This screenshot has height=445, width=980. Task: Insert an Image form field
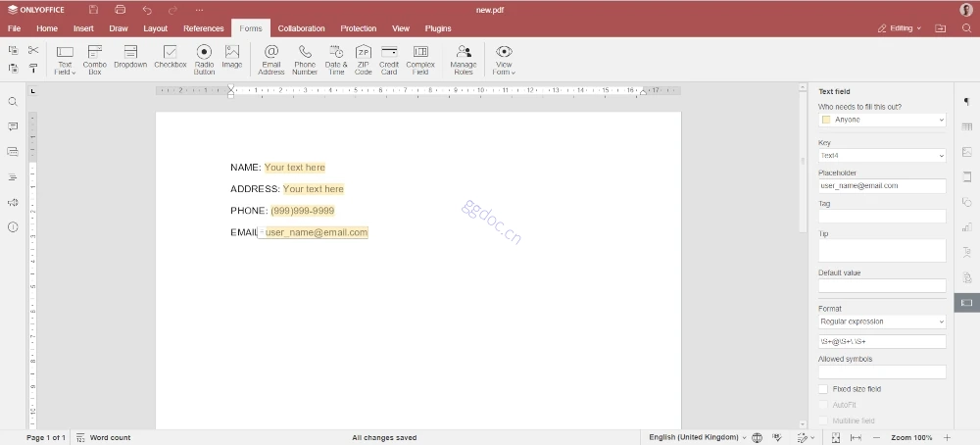pos(232,56)
